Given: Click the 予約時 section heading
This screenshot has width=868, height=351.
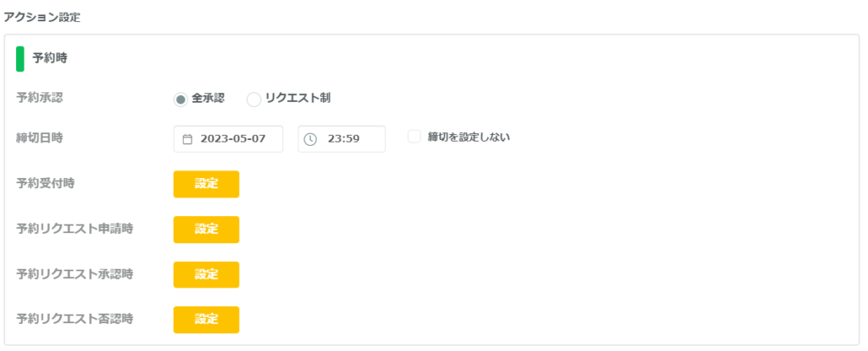Looking at the screenshot, I should 49,58.
